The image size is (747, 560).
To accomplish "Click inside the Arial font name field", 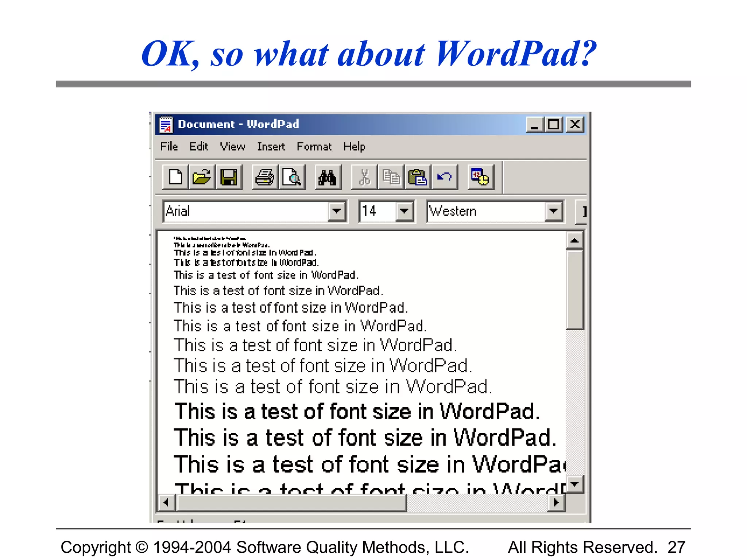I will (246, 211).
